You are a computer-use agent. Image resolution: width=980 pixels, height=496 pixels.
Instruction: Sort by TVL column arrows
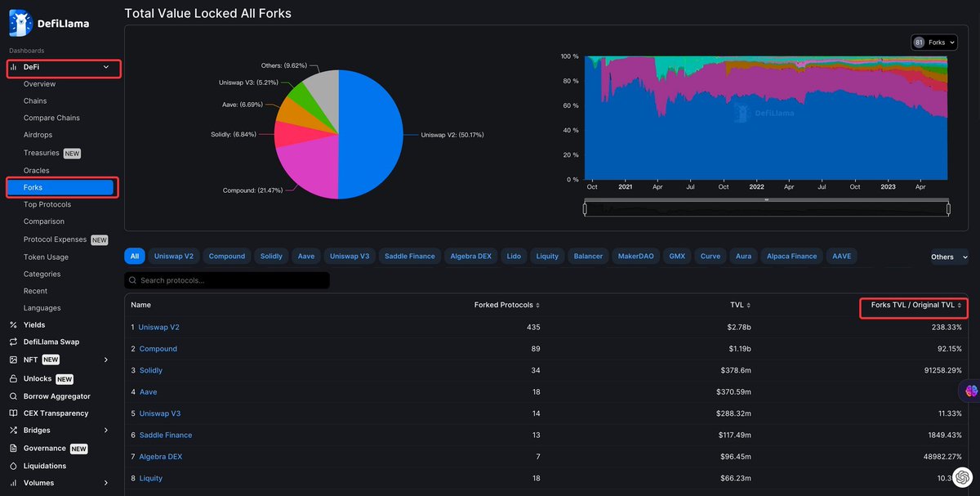749,305
